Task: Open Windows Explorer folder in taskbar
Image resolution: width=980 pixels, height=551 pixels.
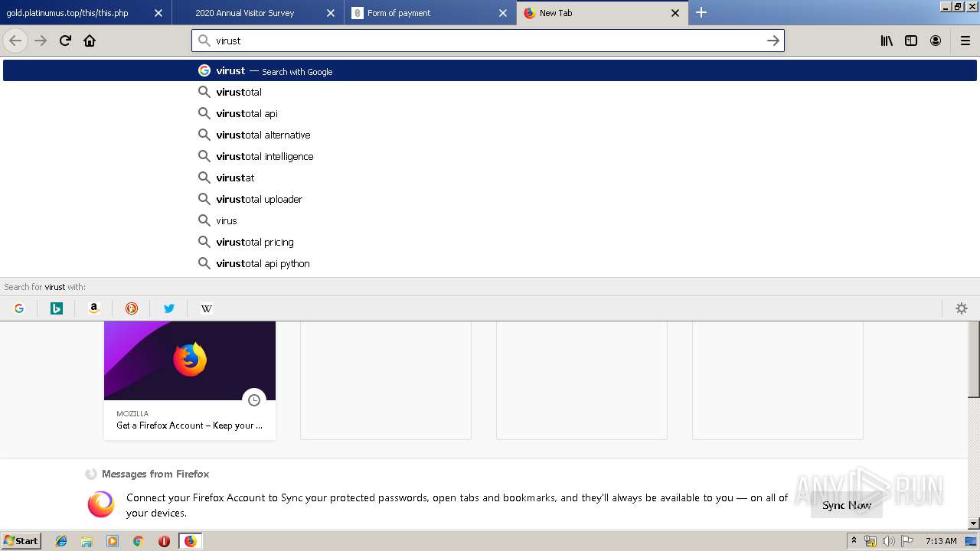Action: coord(87,541)
